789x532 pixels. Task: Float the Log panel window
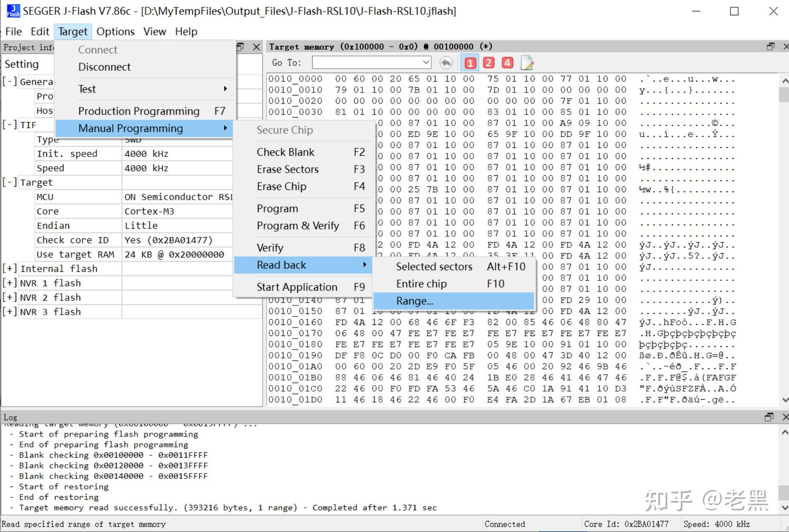pyautogui.click(x=769, y=417)
